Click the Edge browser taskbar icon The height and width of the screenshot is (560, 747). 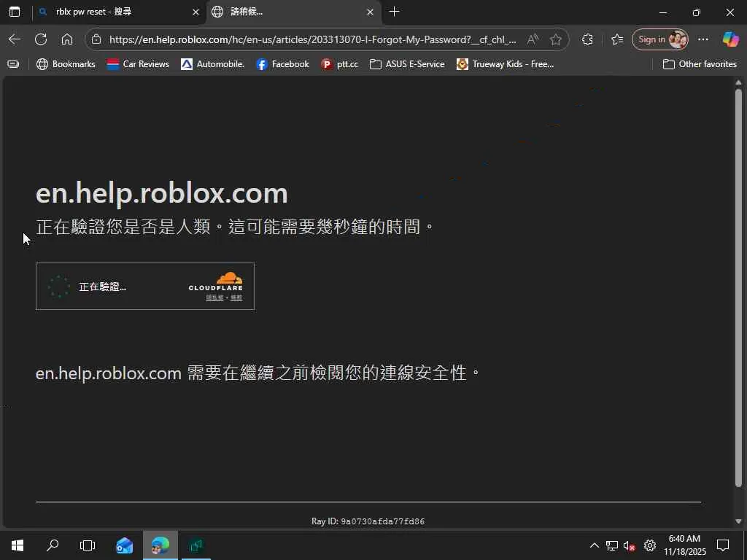tap(160, 545)
